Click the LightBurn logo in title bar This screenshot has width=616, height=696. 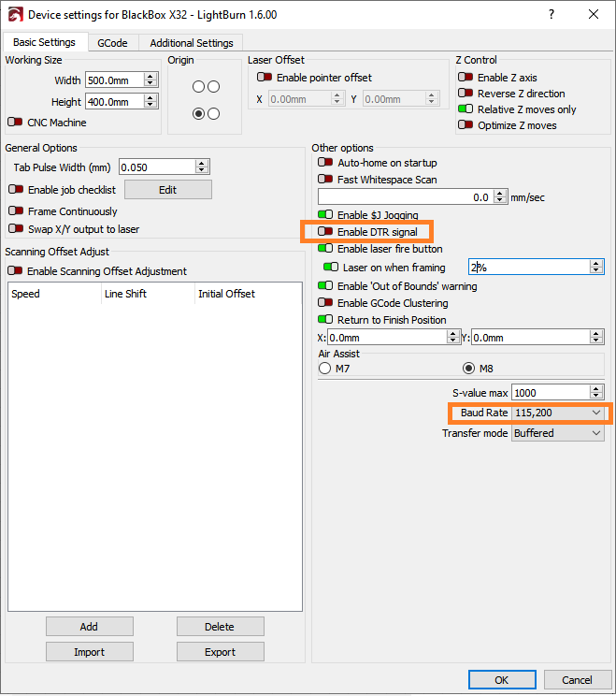point(14,15)
